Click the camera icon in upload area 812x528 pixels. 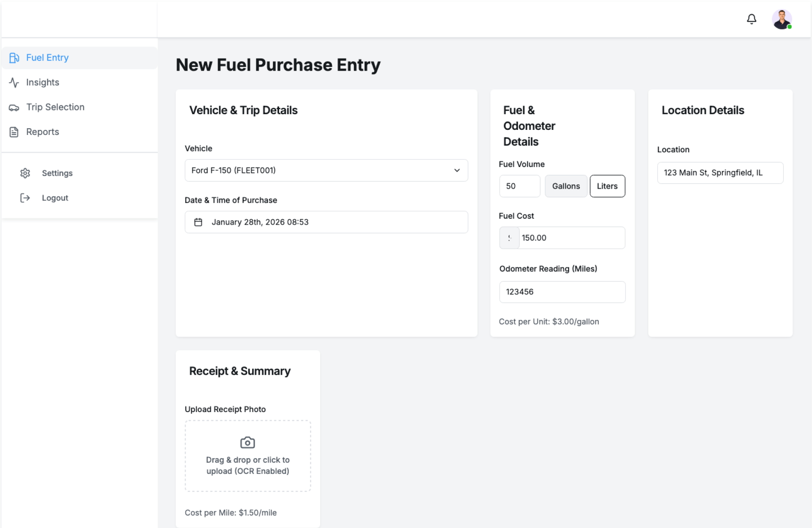247,443
